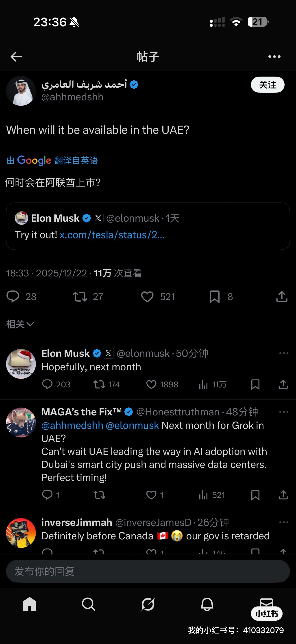296x644 pixels.
Task: Open more options on Elon Musk's reply
Action: click(x=284, y=353)
